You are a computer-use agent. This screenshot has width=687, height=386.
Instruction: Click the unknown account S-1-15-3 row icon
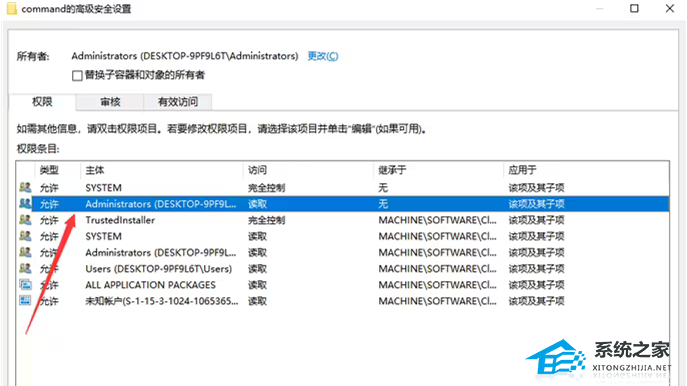(x=25, y=301)
